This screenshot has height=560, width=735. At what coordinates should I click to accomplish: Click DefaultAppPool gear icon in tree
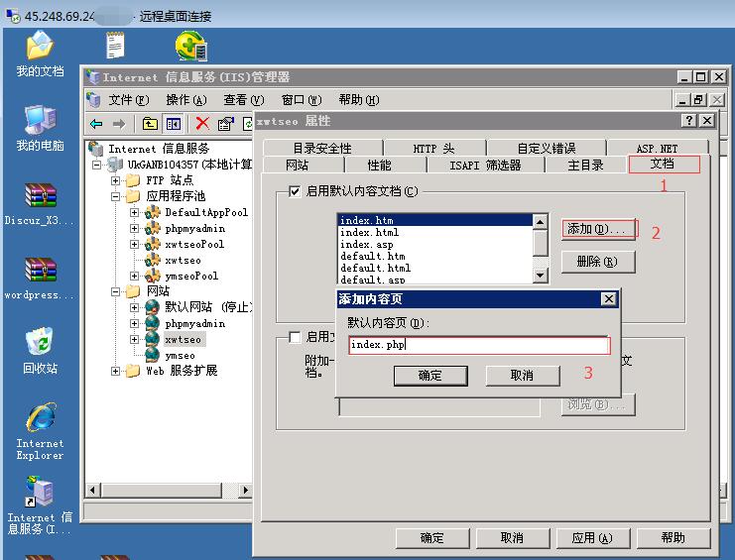pos(153,212)
